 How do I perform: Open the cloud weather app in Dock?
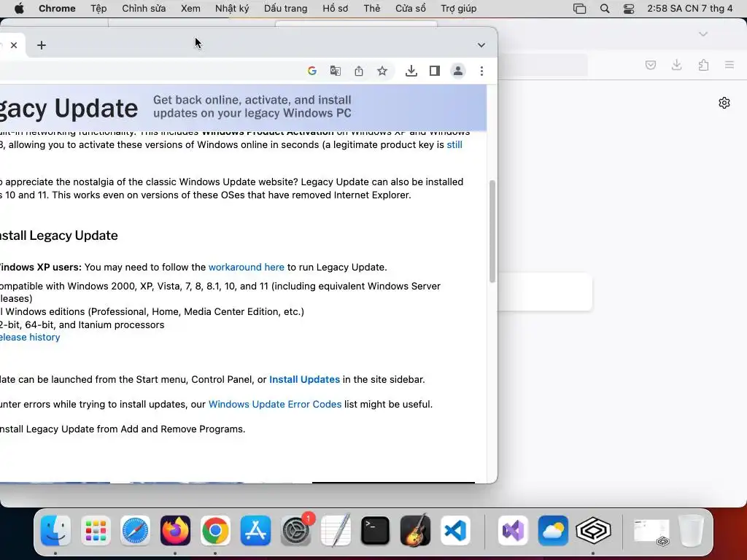tap(553, 531)
